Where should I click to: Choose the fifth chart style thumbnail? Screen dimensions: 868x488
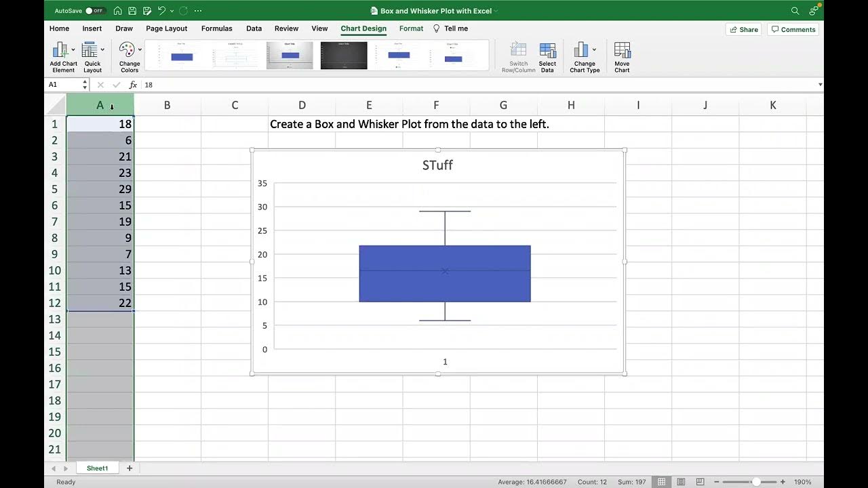point(398,56)
